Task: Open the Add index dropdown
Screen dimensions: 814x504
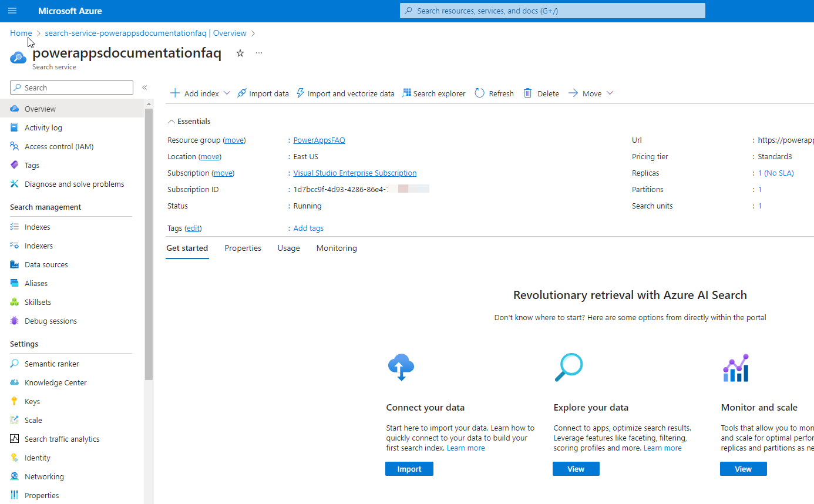Action: (x=199, y=93)
